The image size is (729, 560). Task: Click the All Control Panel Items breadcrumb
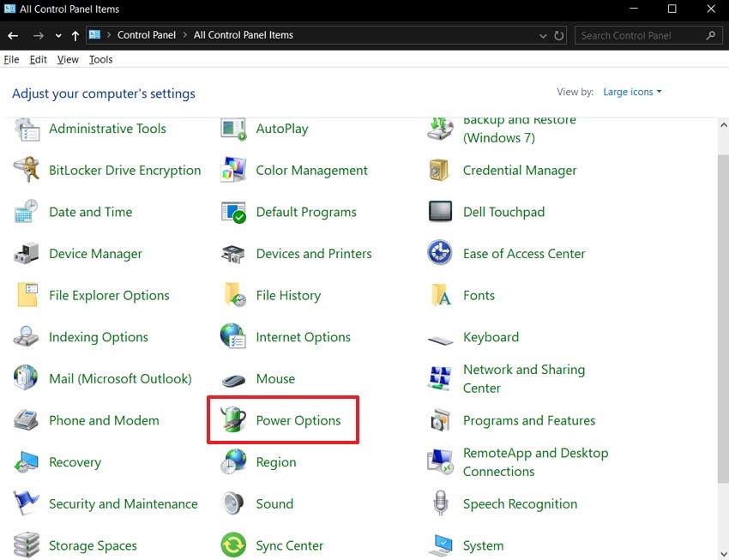[244, 35]
